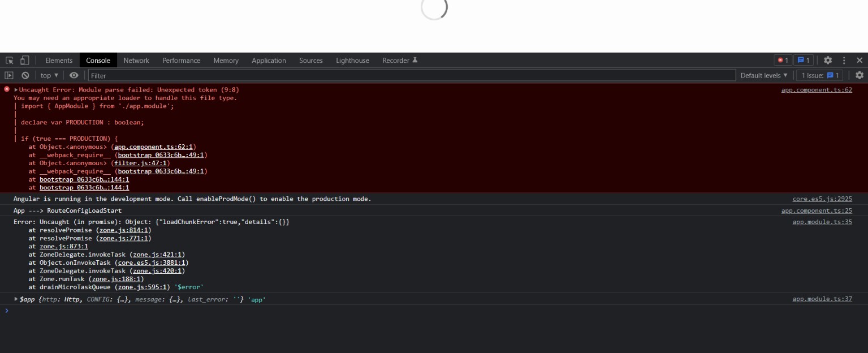This screenshot has height=353, width=868.
Task: Open the Network tab
Action: [136, 60]
